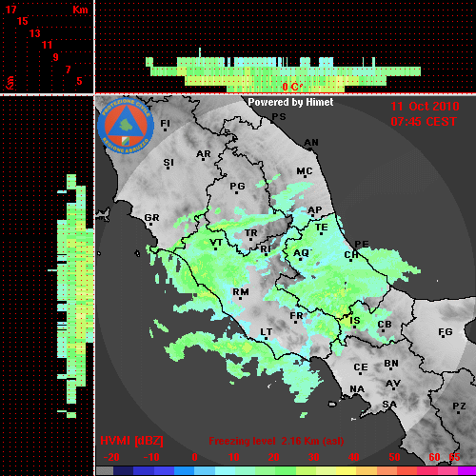Viewport: 476px width, 476px height.
Task: Click the Powered by Himet text
Action: 290,102
